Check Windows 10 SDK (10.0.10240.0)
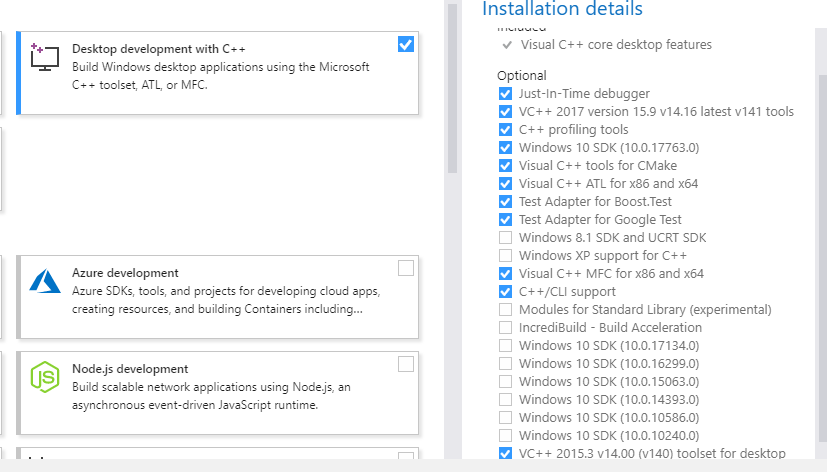This screenshot has height=472, width=827. tap(505, 436)
